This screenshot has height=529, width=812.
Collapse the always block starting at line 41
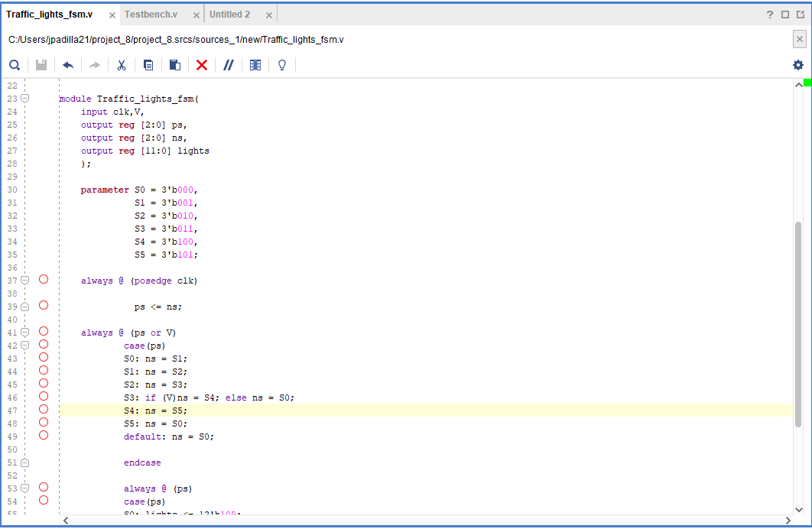pos(25,331)
